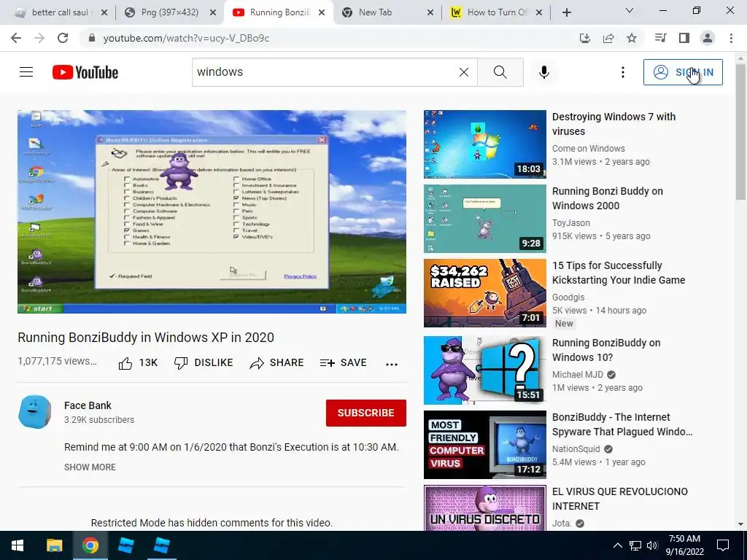Open Chrome three-dot customize menu
This screenshot has height=560, width=747.
(x=731, y=38)
